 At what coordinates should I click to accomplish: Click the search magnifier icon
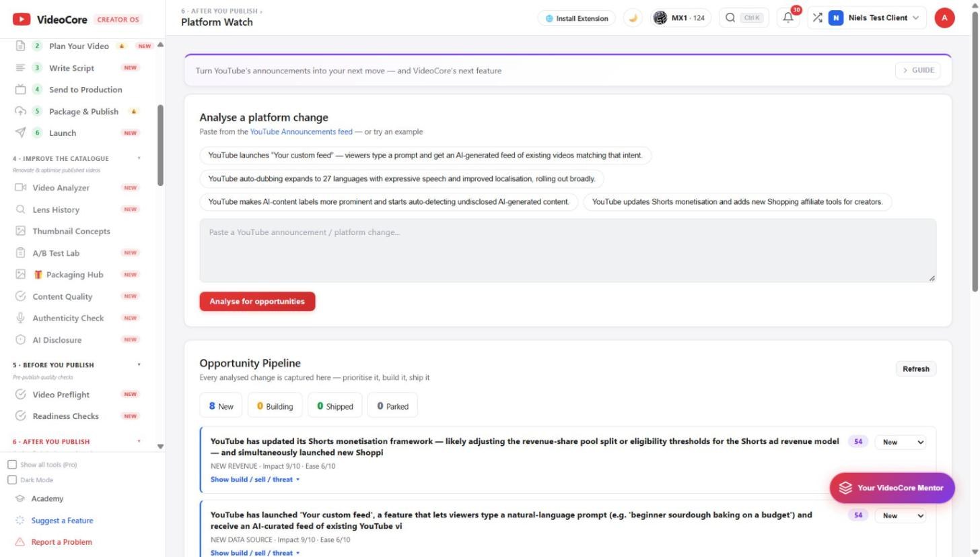(730, 18)
